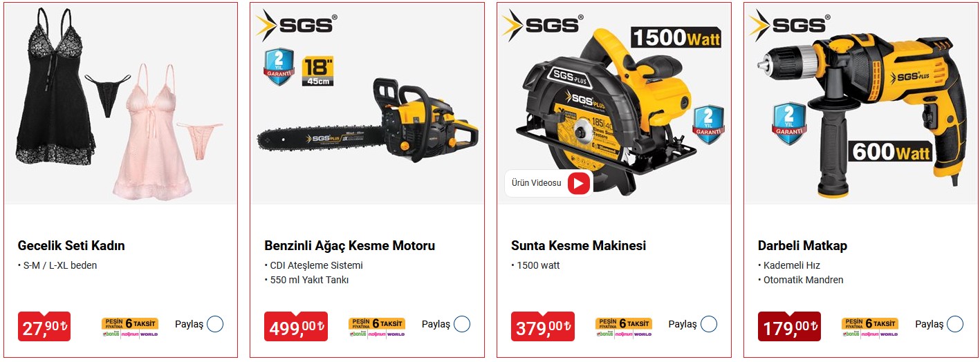Select Paylaş circle for chainsaw product
This screenshot has height=362, width=980.
(462, 324)
